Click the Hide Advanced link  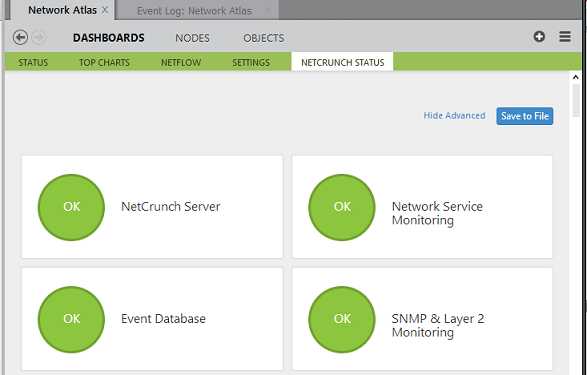tap(454, 116)
